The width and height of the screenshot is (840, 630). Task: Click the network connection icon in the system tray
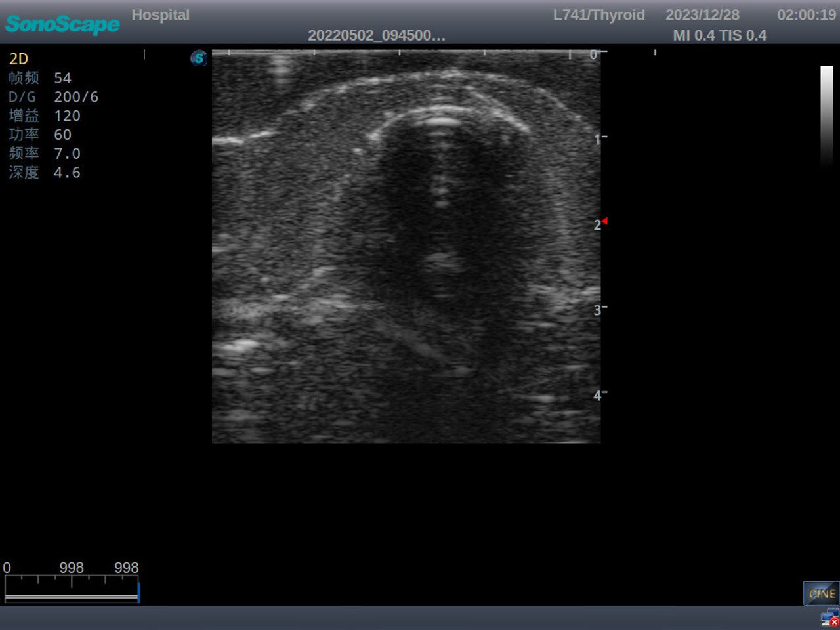tap(826, 616)
